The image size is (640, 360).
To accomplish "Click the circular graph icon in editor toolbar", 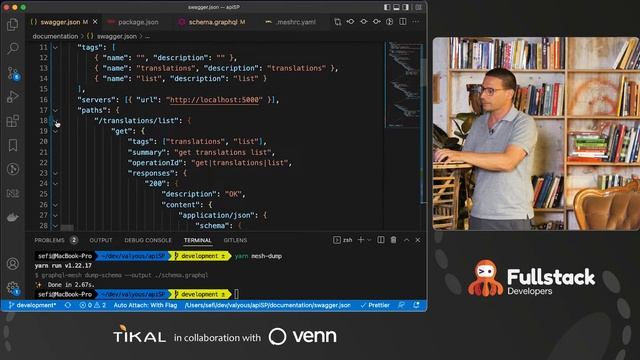I will [389, 22].
